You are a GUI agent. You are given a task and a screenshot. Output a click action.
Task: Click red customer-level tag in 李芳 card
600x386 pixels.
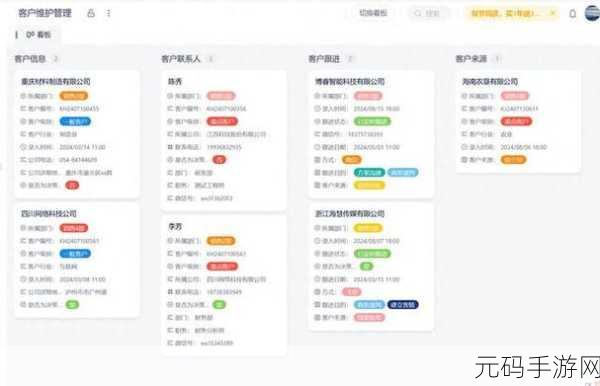tap(222, 266)
